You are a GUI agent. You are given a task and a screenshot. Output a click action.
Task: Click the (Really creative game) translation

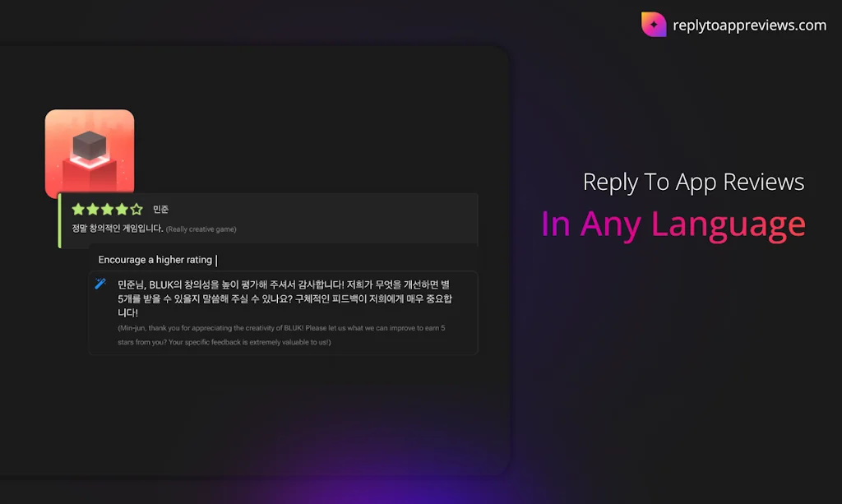(201, 229)
